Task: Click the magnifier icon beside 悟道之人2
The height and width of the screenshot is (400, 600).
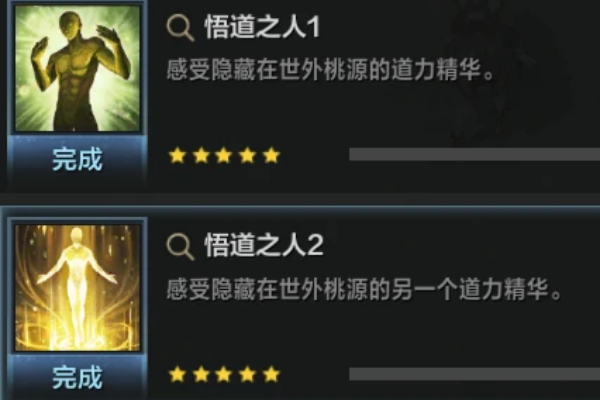Action: 180,247
